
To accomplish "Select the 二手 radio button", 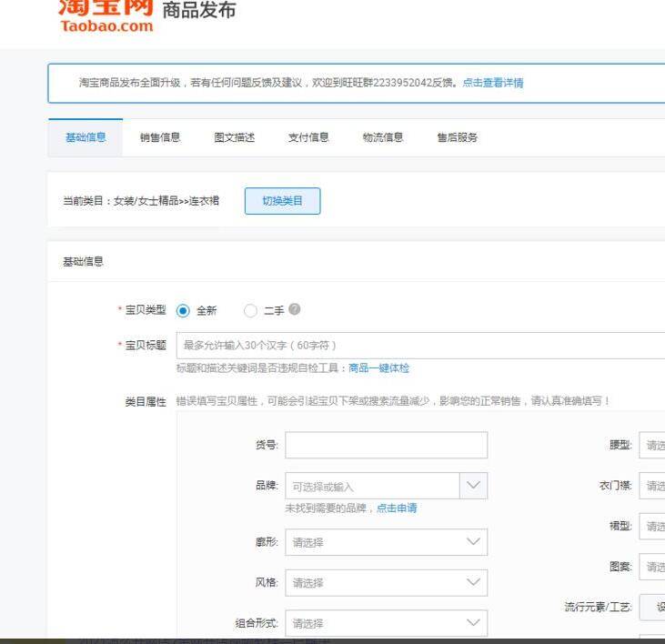I will (x=250, y=311).
